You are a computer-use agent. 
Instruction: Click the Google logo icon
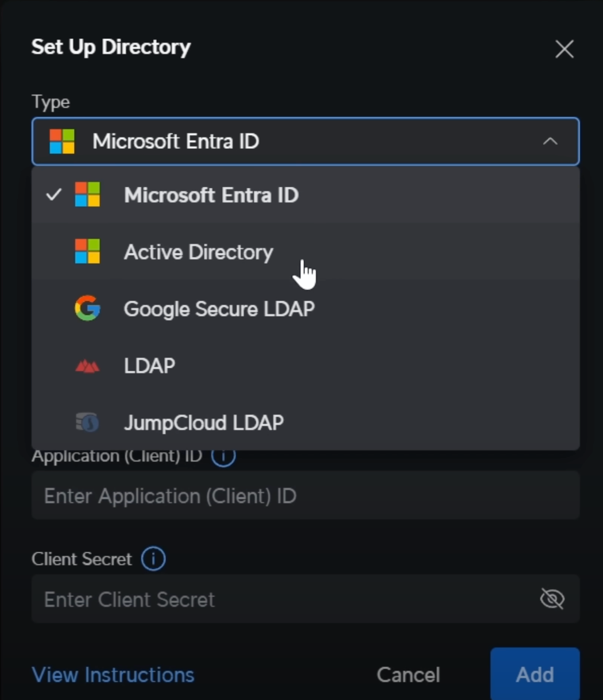[87, 309]
